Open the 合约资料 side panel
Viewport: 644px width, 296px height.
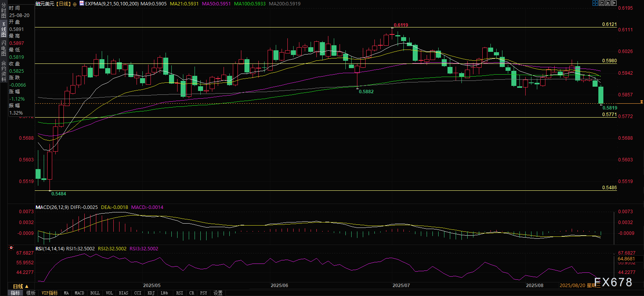point(4,71)
